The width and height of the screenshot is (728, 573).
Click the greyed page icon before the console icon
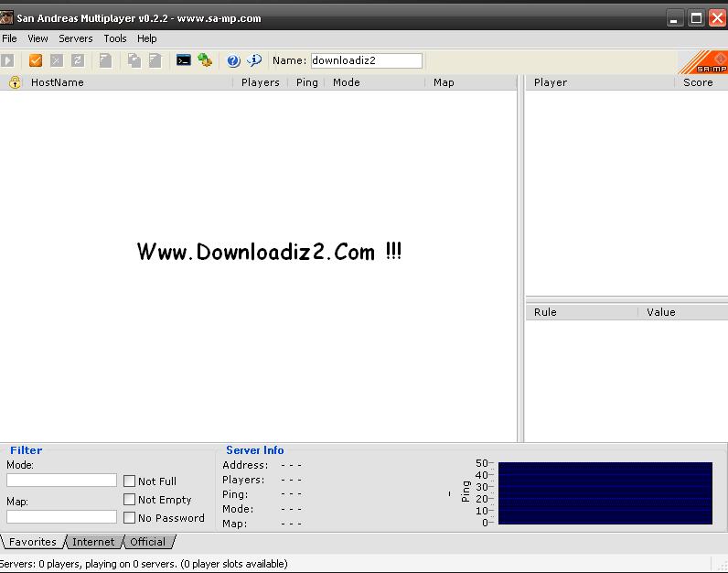155,60
